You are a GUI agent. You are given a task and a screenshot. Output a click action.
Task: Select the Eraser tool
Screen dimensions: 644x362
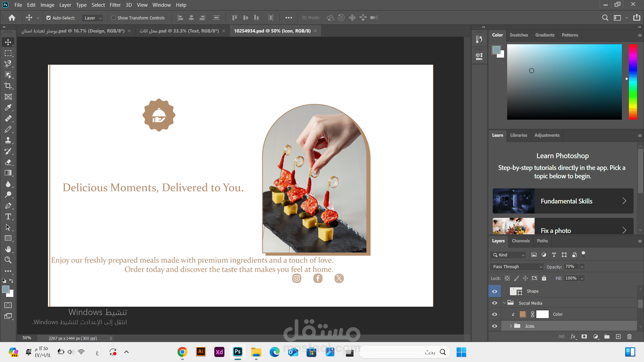pos(8,162)
